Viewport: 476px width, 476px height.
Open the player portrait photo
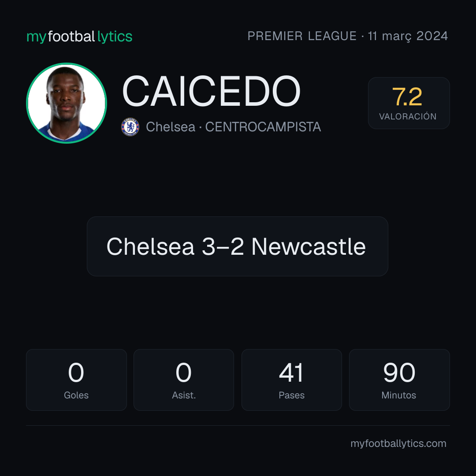67,103
